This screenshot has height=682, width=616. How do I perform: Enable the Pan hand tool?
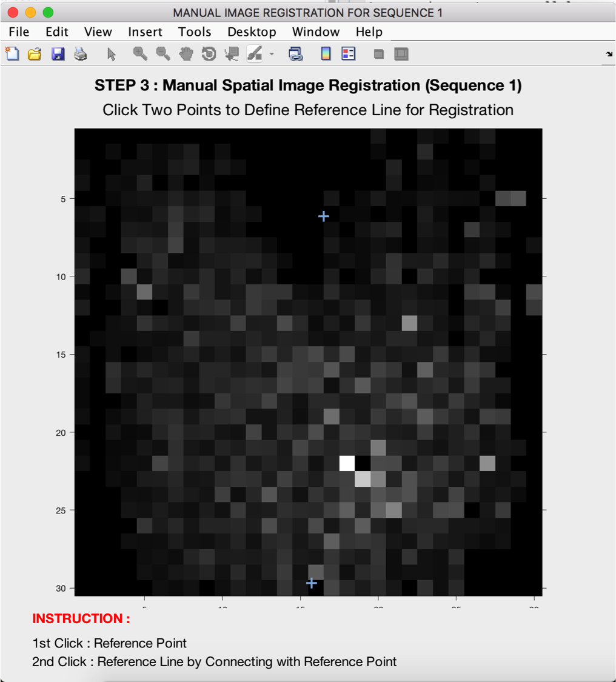[x=186, y=54]
